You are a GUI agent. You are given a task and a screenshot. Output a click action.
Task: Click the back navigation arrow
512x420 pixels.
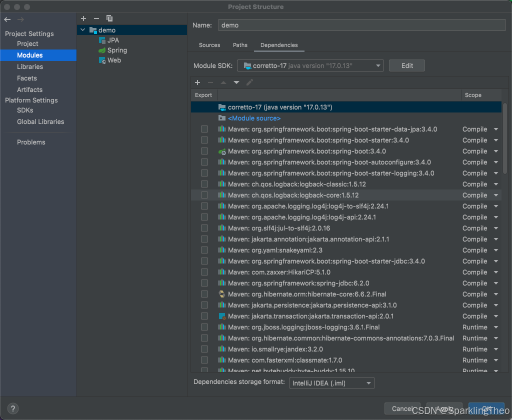click(6, 19)
